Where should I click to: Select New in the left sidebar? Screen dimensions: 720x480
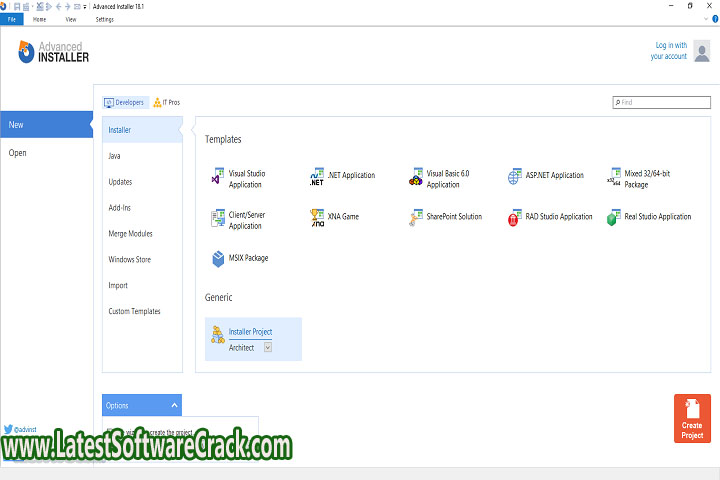[46, 124]
